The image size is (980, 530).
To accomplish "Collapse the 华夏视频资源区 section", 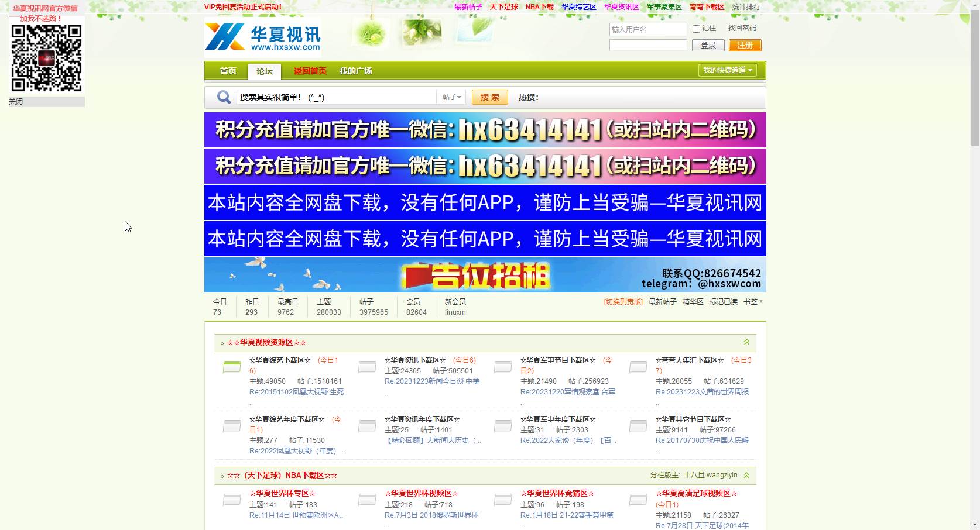I will tap(746, 342).
